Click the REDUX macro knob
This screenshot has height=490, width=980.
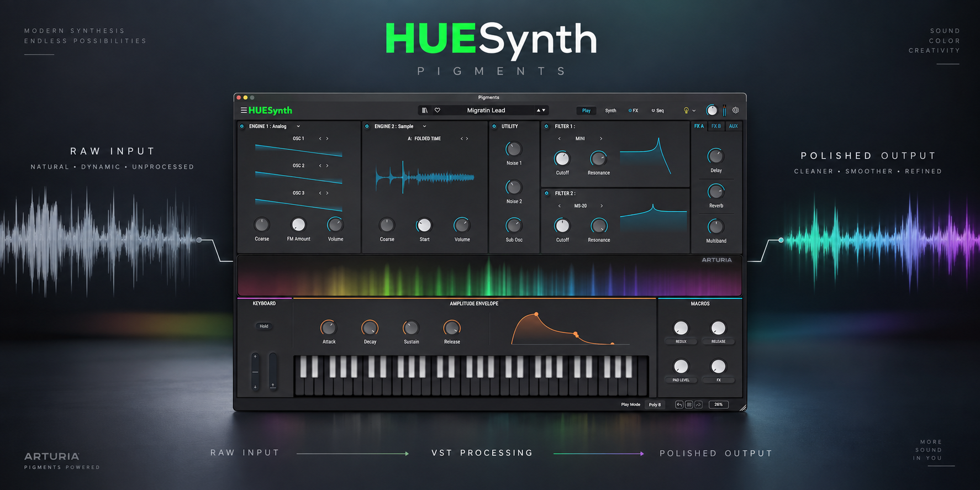[681, 328]
